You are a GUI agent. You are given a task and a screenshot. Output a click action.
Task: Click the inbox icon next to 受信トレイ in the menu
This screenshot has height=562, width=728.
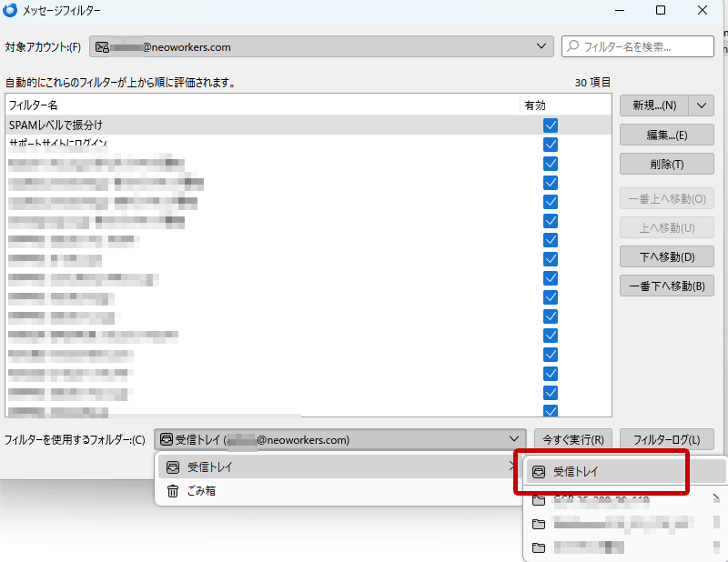pyautogui.click(x=172, y=467)
